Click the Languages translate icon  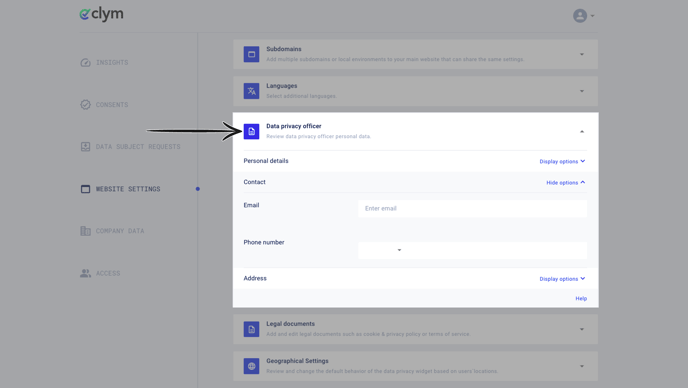pos(251,91)
